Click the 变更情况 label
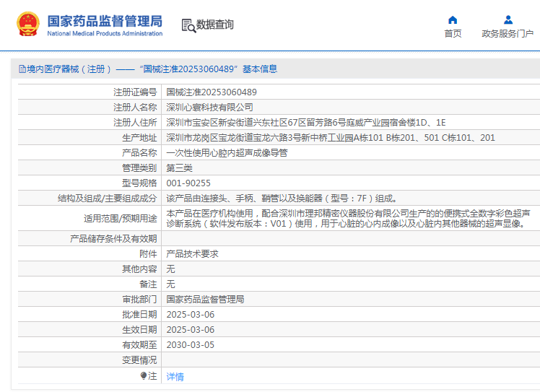Viewport: 540px width, 392px height. 139,360
